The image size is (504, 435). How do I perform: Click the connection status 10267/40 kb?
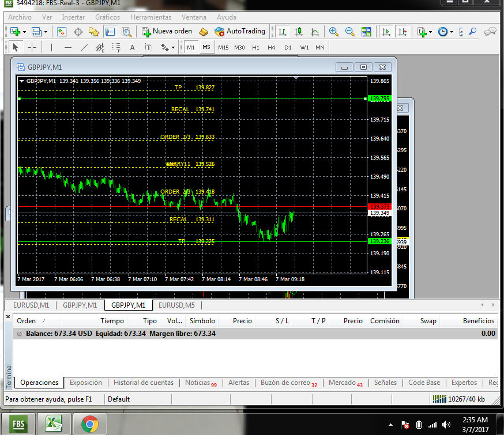tap(458, 399)
